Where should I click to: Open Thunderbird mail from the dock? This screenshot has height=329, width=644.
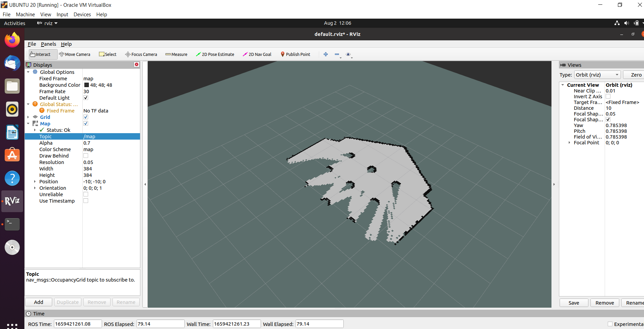coord(12,63)
